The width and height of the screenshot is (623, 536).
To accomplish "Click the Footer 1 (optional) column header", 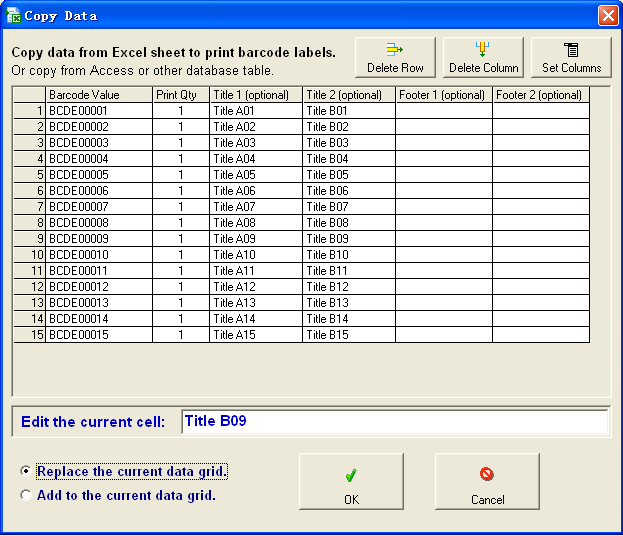I will pos(444,95).
